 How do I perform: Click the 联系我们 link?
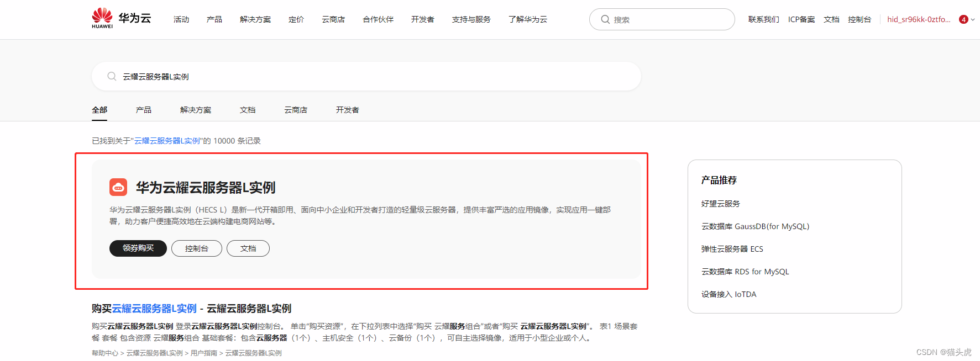764,19
